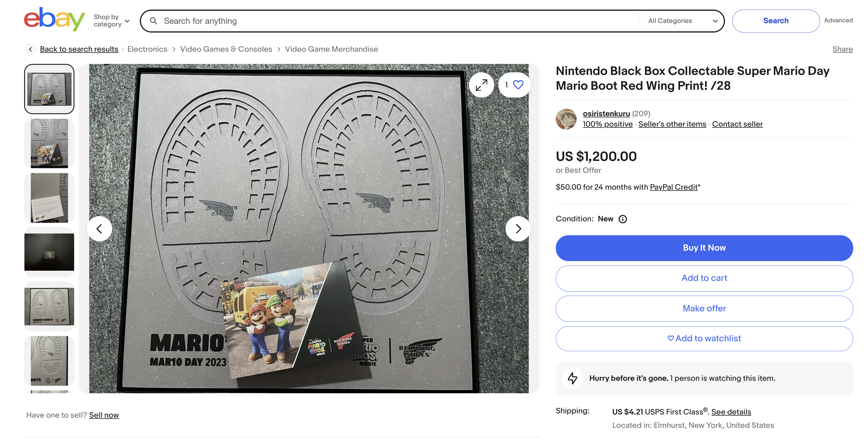Screen dimensions: 868x438
Task: Click the seller avatar picture
Action: point(566,119)
